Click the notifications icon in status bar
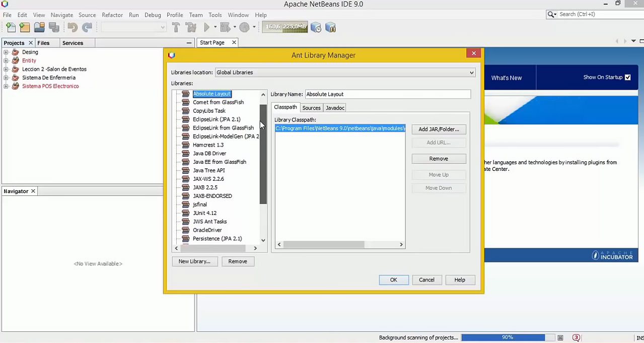This screenshot has width=644, height=343. coord(576,337)
